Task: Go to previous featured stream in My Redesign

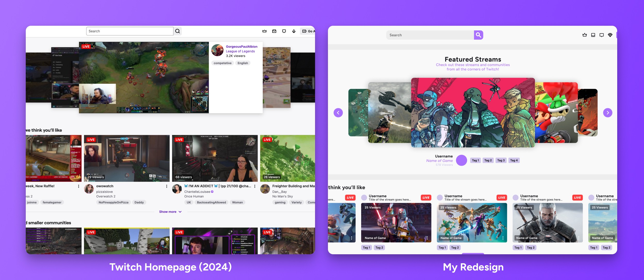Action: tap(338, 113)
